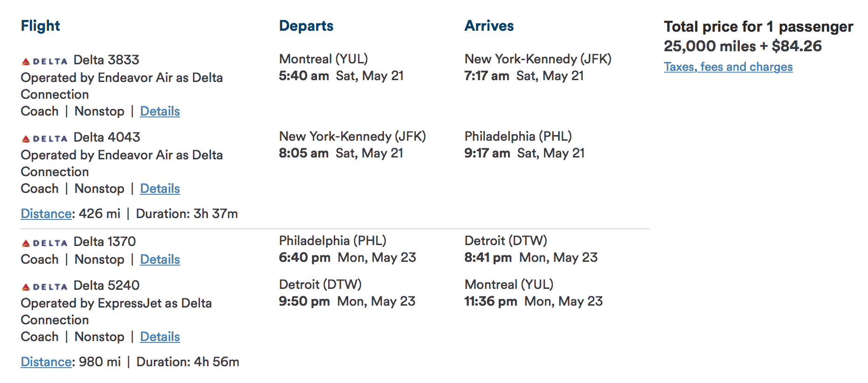
Task: Click the Montreal (YUL) departure at 5:40 am
Action: coord(323,59)
